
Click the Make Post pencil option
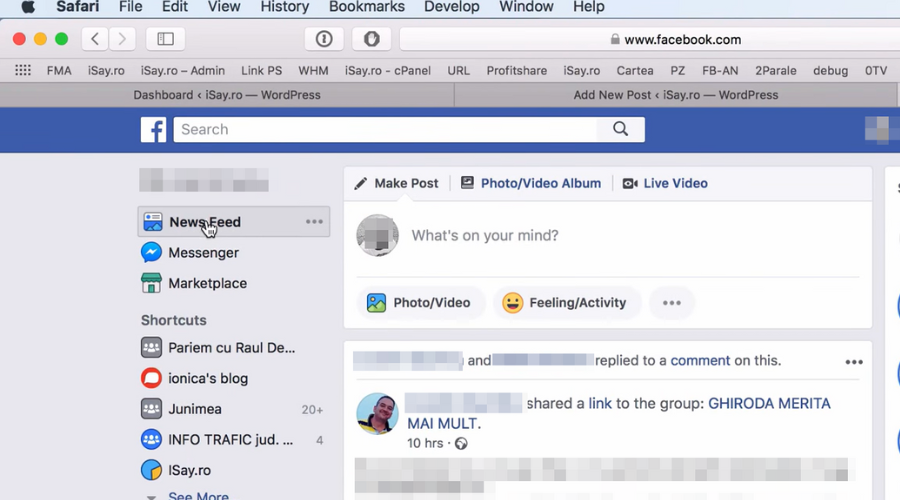click(396, 183)
